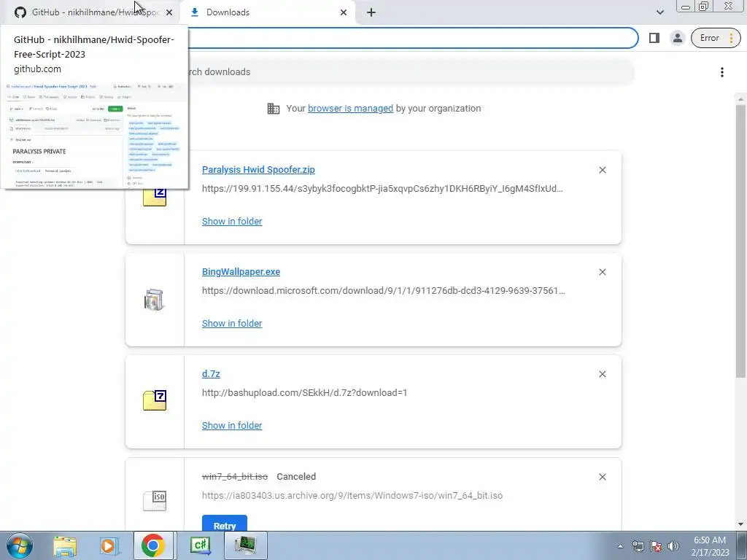Open the clock showing 6:50 AM
The image size is (747, 560).
coord(710,546)
